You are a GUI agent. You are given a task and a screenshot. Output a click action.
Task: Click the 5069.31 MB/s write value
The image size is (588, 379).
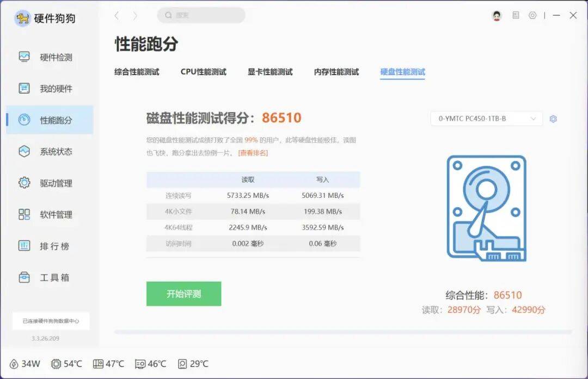point(323,196)
